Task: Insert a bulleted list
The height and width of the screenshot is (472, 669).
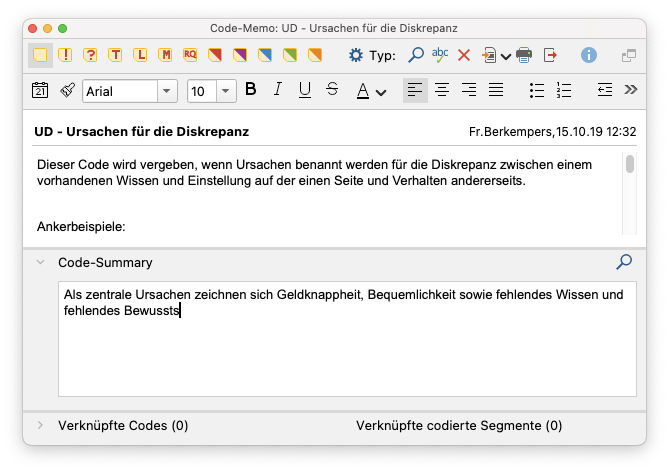Action: (x=537, y=90)
